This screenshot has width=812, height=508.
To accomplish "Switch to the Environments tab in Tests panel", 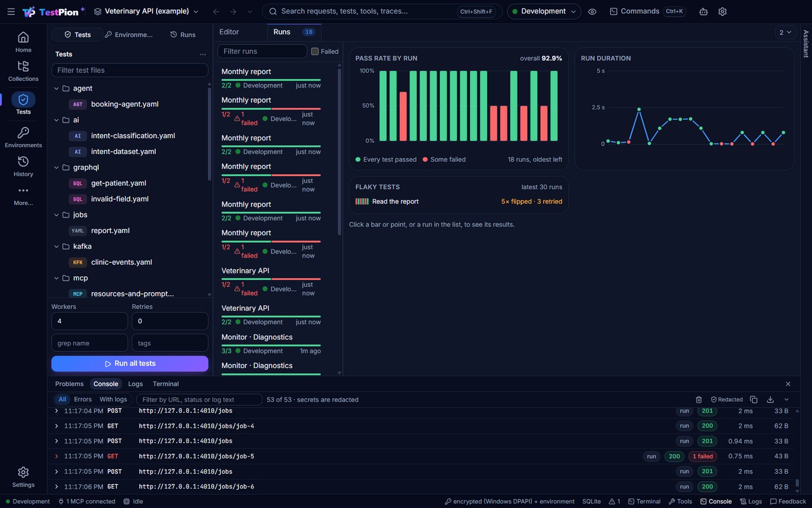I will point(129,35).
